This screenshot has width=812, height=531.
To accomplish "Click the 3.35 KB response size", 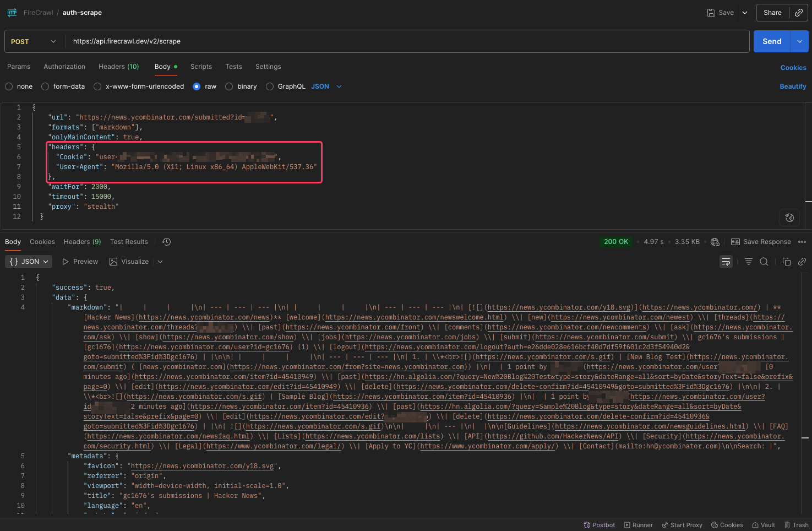I will point(687,242).
